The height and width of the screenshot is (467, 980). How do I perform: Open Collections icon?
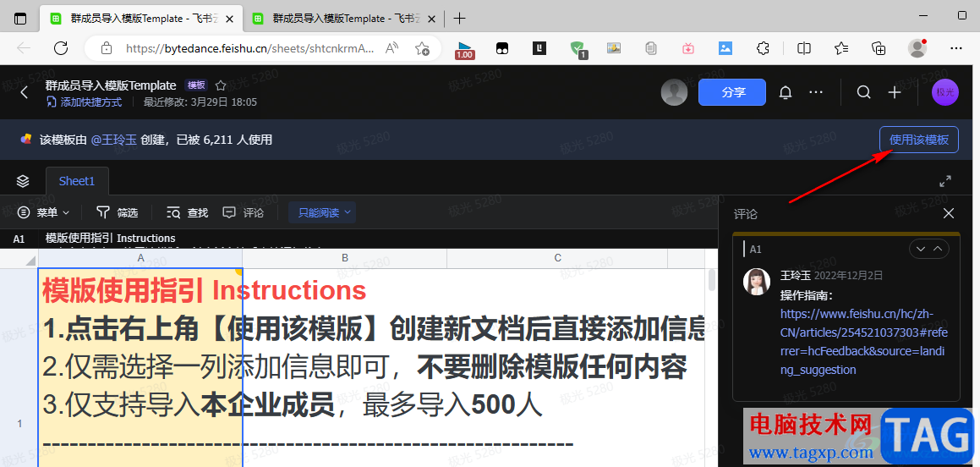pos(879,48)
